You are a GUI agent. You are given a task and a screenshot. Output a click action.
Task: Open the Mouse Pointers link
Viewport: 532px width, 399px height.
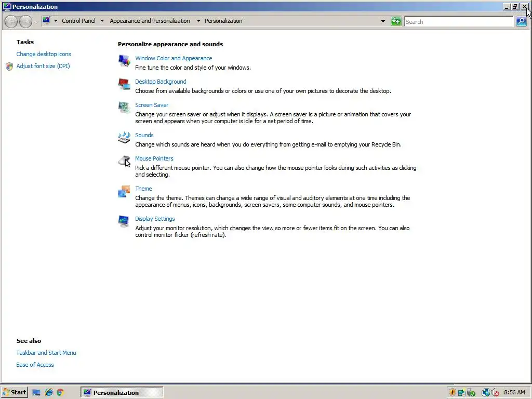[154, 158]
